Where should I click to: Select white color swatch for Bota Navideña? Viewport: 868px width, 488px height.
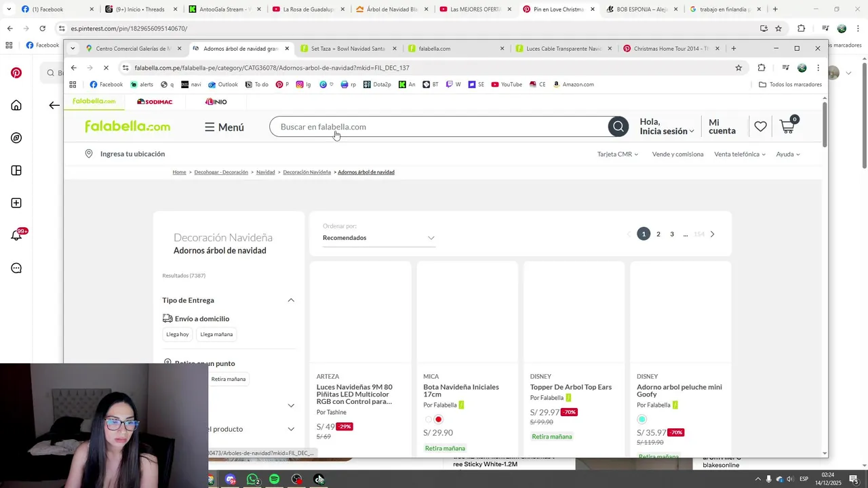pos(428,420)
